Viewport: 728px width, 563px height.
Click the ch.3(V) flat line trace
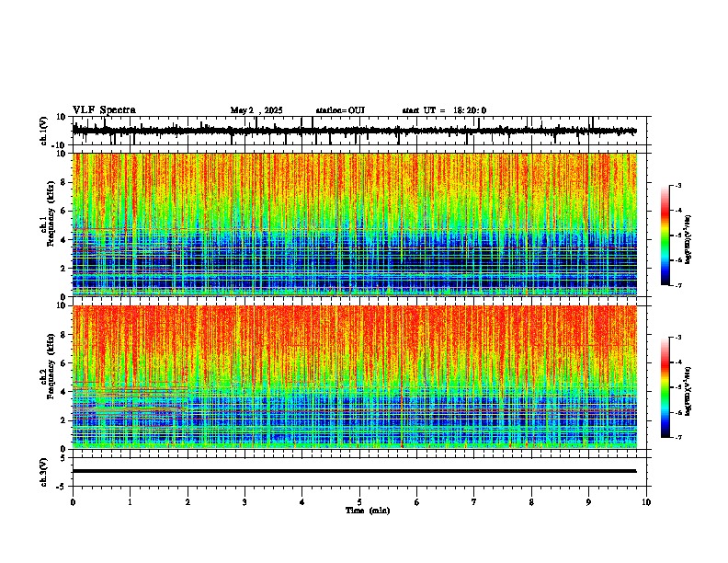[x=355, y=471]
